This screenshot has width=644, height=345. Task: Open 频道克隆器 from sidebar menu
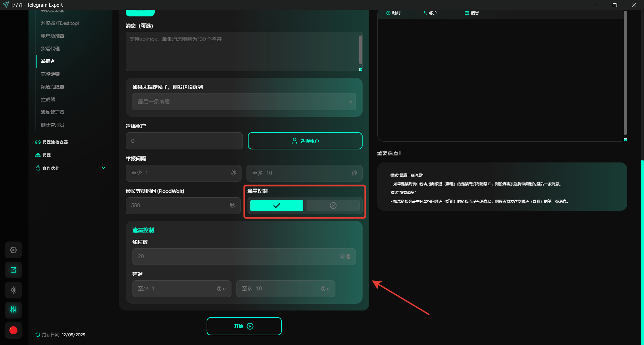click(53, 87)
